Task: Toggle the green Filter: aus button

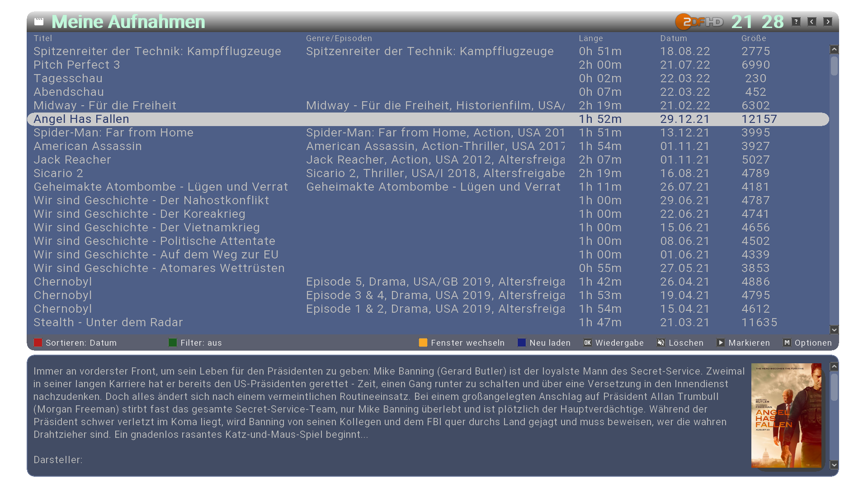Action: (x=173, y=343)
